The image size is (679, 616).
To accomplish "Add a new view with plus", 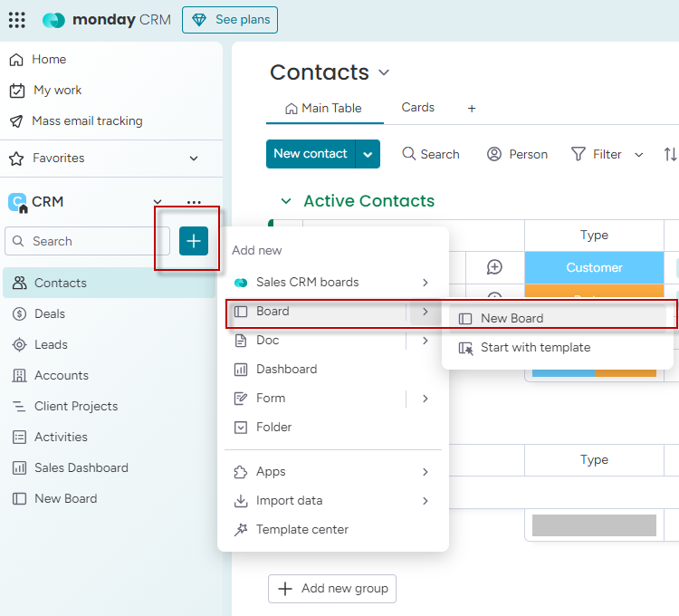I will click(472, 109).
